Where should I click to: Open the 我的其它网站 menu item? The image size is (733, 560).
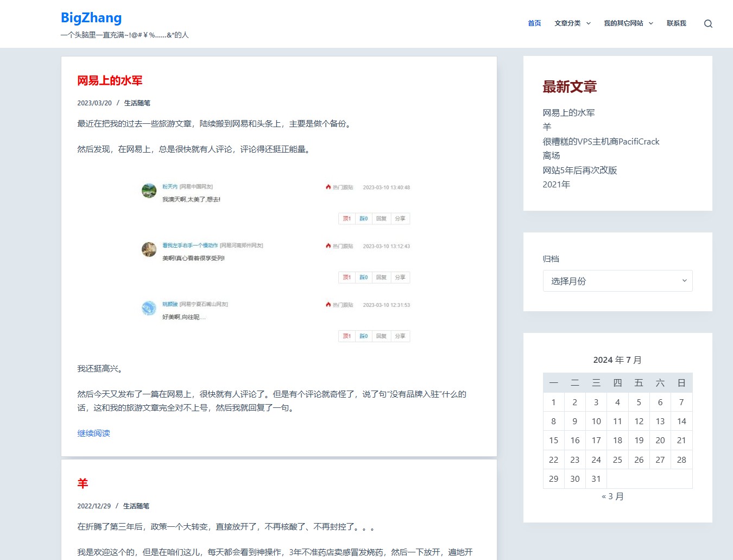tap(623, 23)
